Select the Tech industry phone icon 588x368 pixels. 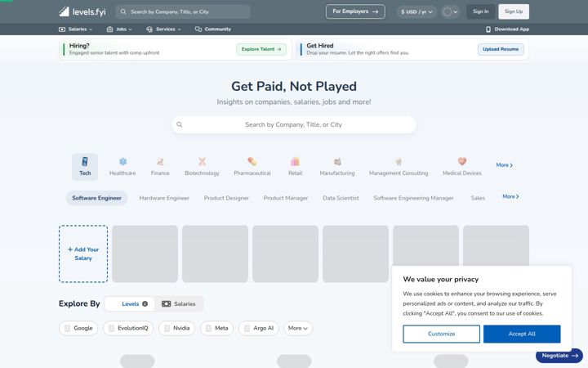click(85, 161)
